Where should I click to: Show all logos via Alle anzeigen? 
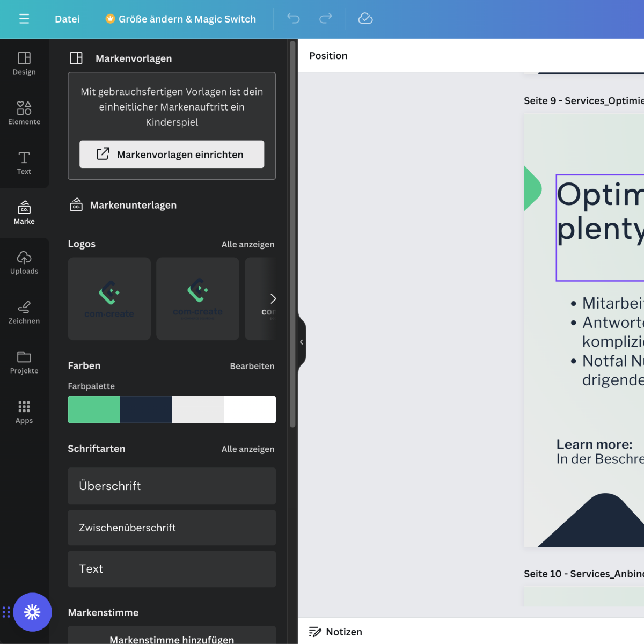[248, 244]
